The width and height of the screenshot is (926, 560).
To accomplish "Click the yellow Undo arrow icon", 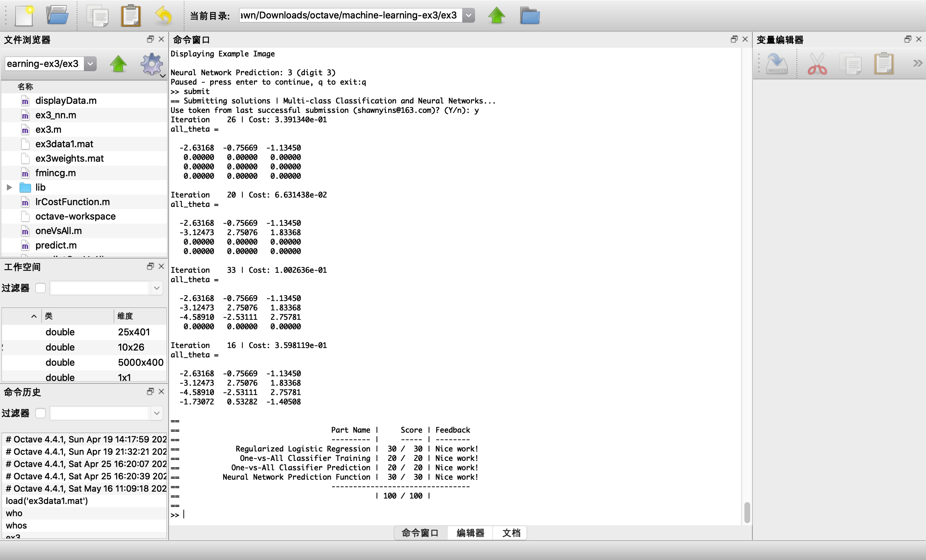I will [x=163, y=16].
